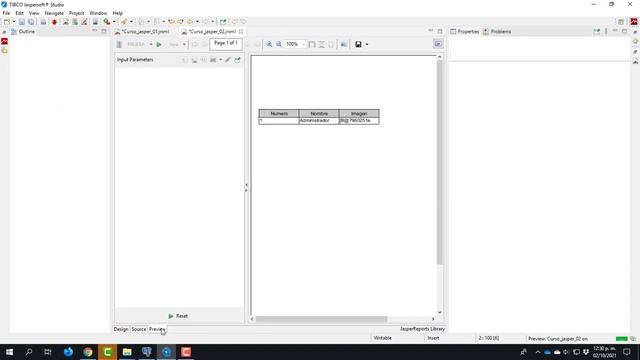This screenshot has width=640, height=360.
Task: Click the Save toolbar icon
Action: coord(22,22)
